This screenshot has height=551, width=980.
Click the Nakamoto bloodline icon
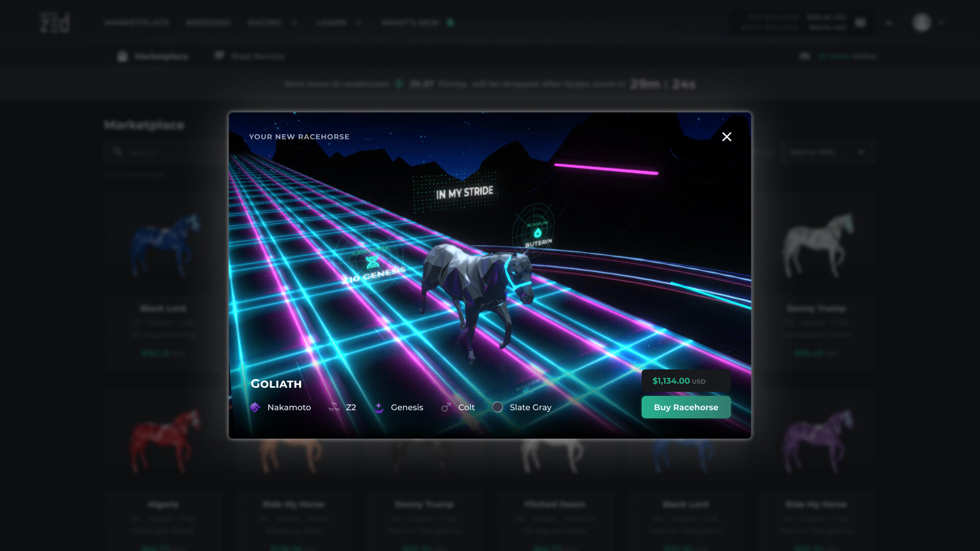coord(255,407)
